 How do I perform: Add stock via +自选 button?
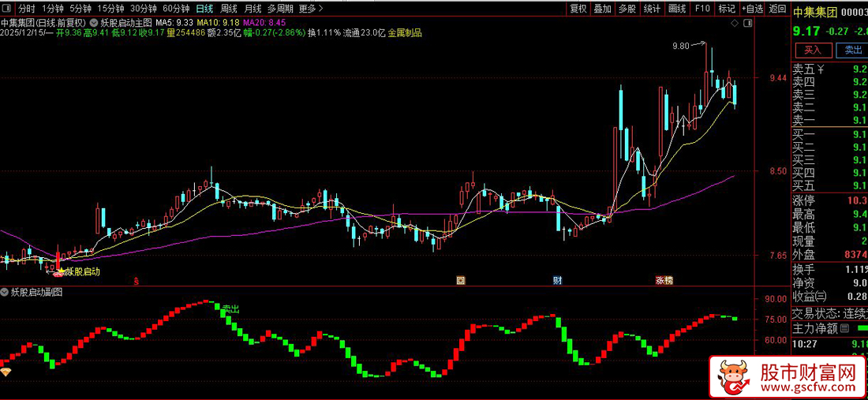tap(752, 9)
